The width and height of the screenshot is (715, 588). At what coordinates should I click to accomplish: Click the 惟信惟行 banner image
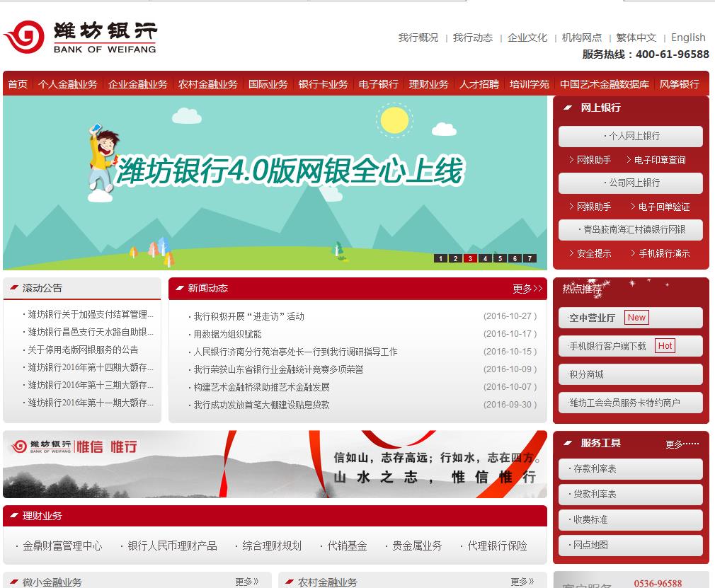click(275, 464)
